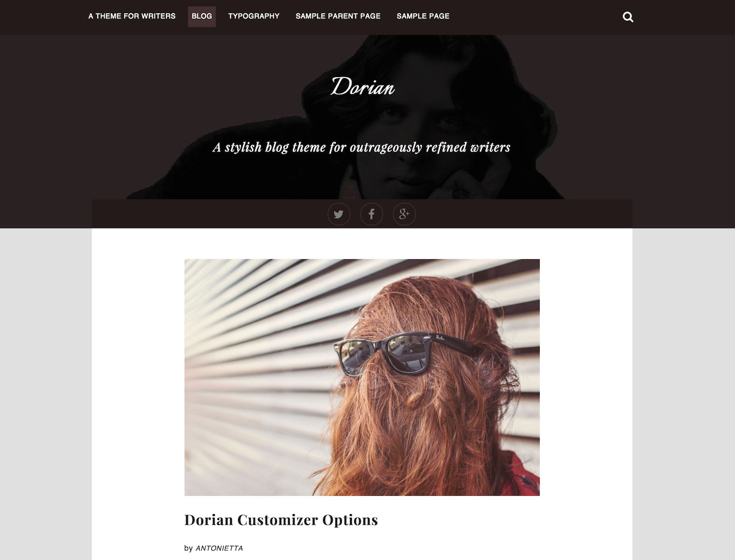The height and width of the screenshot is (560, 735).
Task: View author Antonietta's posts
Action: coord(219,548)
